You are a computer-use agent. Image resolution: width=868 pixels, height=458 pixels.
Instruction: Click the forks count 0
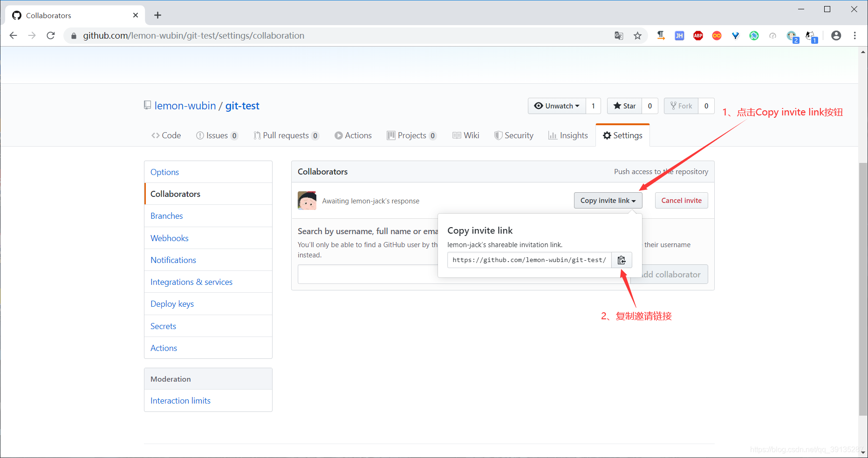tap(706, 106)
